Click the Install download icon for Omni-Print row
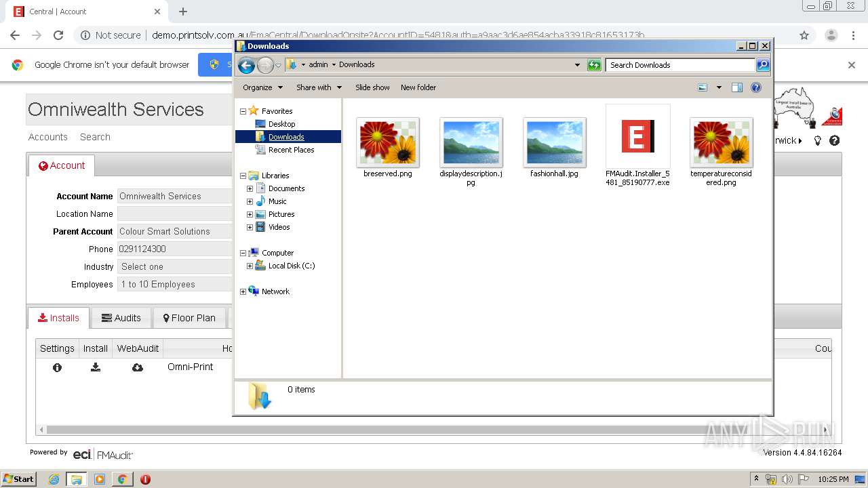Image resolution: width=868 pixels, height=488 pixels. pyautogui.click(x=96, y=367)
